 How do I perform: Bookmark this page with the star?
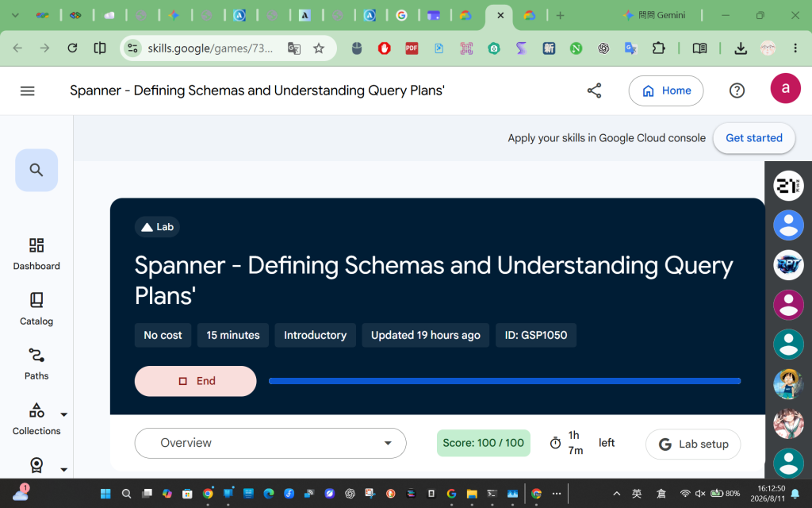coord(319,48)
